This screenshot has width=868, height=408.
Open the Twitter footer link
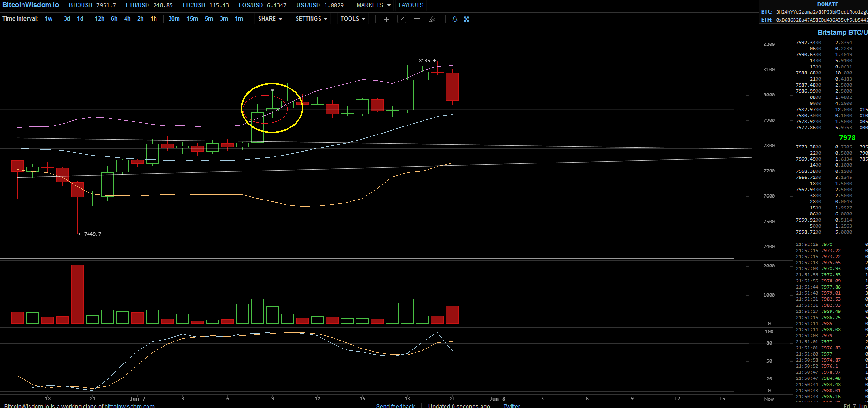(x=512, y=406)
